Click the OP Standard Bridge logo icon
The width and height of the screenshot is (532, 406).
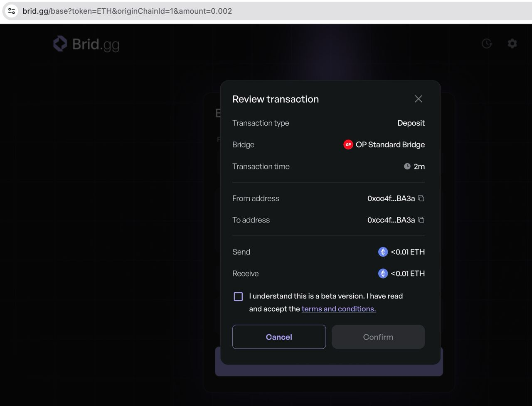pos(348,144)
